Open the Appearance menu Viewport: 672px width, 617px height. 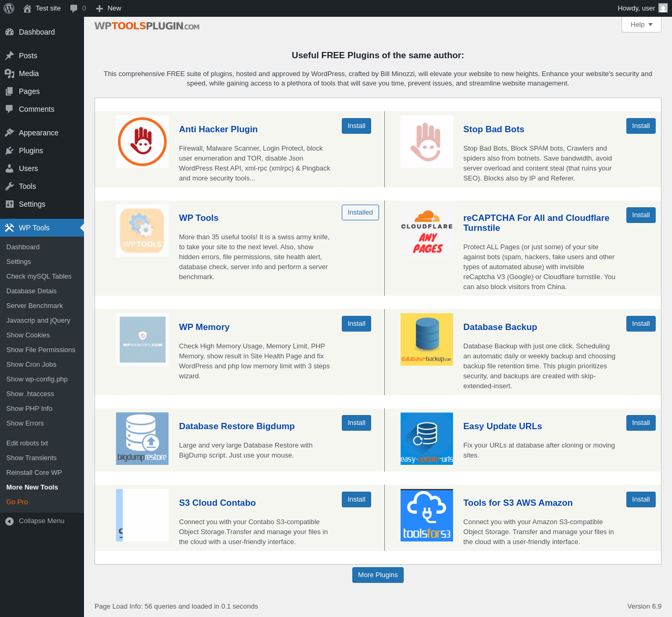coord(42,133)
